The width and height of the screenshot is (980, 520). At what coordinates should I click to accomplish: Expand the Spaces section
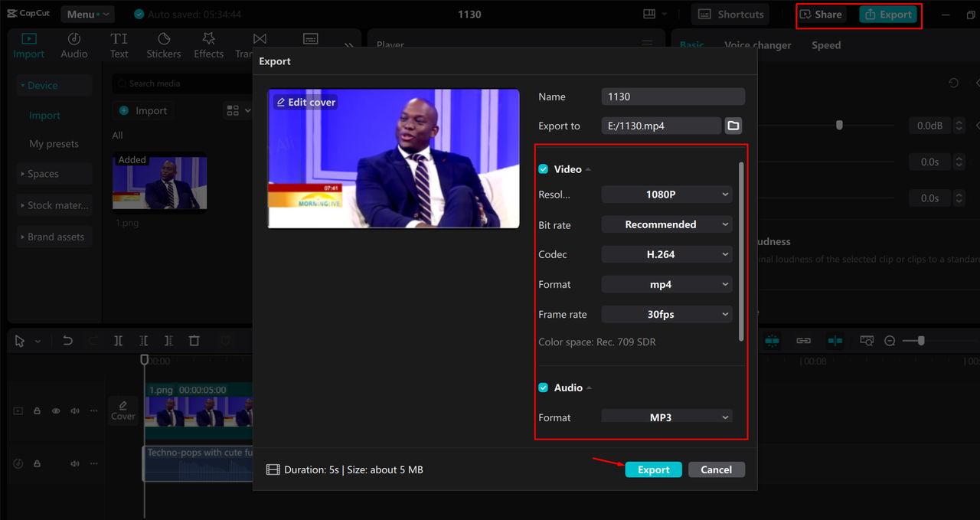coord(54,174)
